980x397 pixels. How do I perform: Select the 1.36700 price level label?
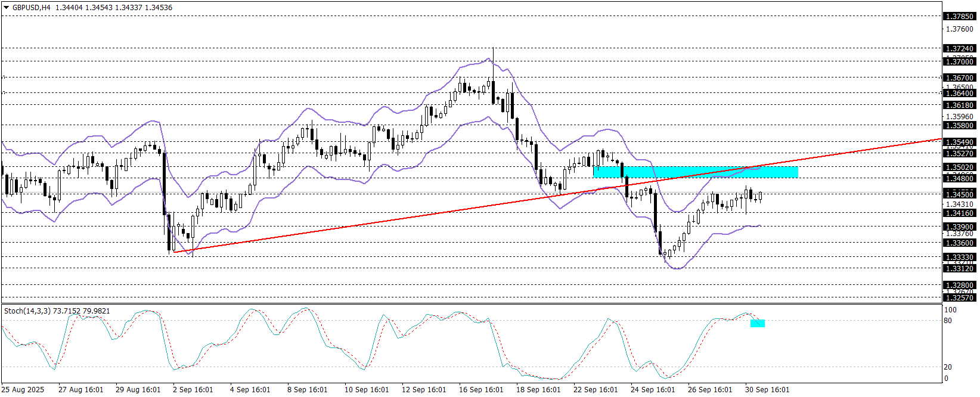959,78
